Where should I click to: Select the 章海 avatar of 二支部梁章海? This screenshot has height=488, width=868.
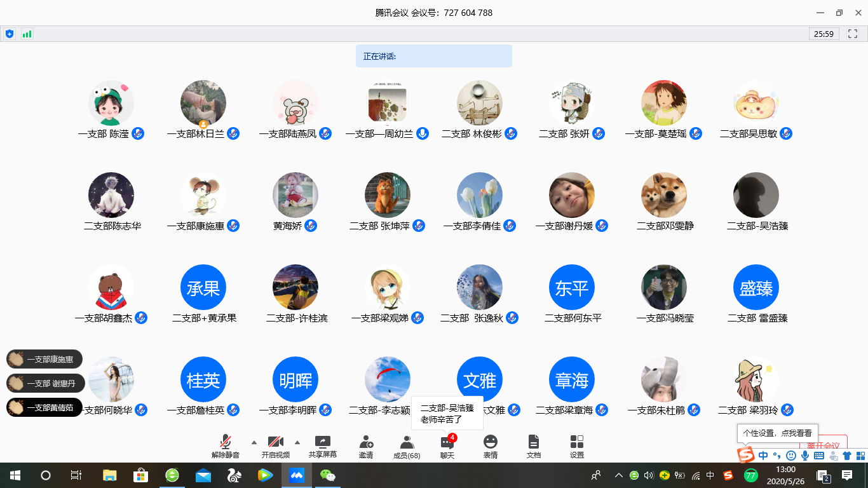point(572,380)
